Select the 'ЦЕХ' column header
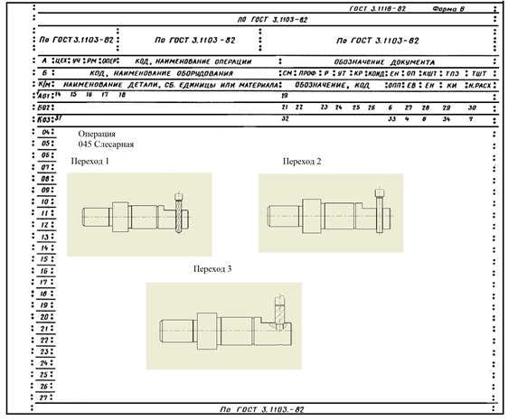The height and width of the screenshot is (420, 508). pos(61,61)
